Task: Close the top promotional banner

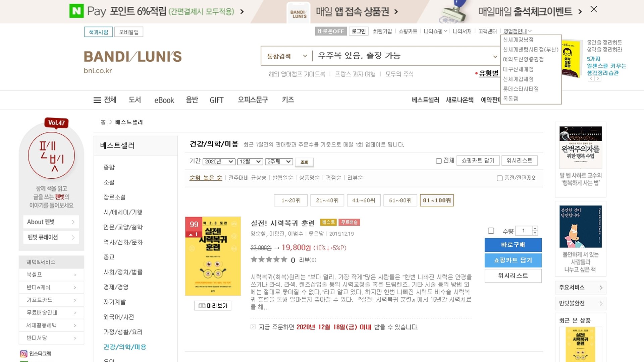Action: [x=594, y=9]
